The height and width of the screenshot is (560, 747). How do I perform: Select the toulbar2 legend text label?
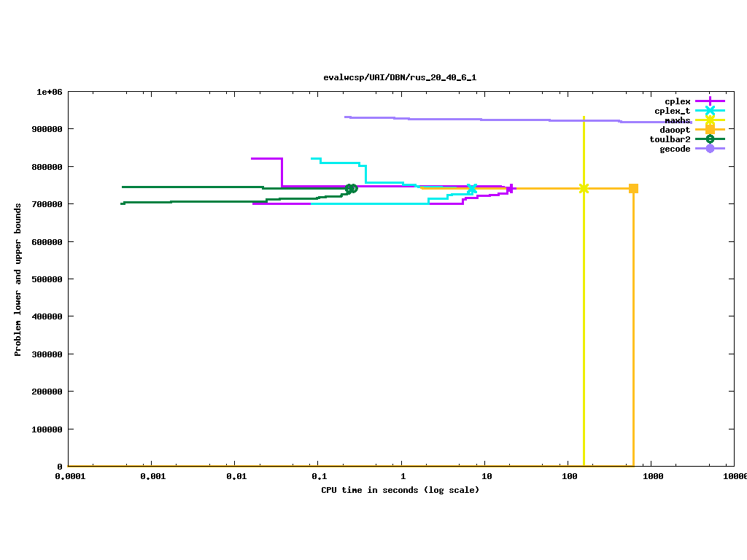pos(670,139)
